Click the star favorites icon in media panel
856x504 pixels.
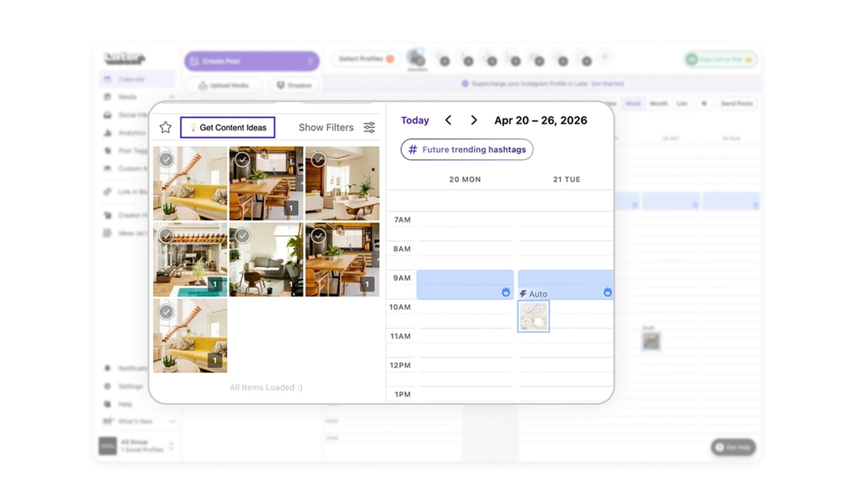(165, 127)
